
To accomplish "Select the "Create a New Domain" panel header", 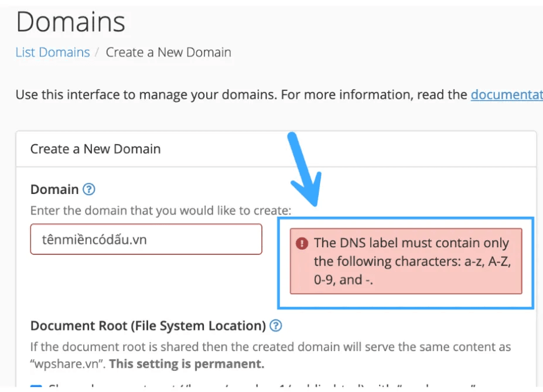I will pos(95,149).
